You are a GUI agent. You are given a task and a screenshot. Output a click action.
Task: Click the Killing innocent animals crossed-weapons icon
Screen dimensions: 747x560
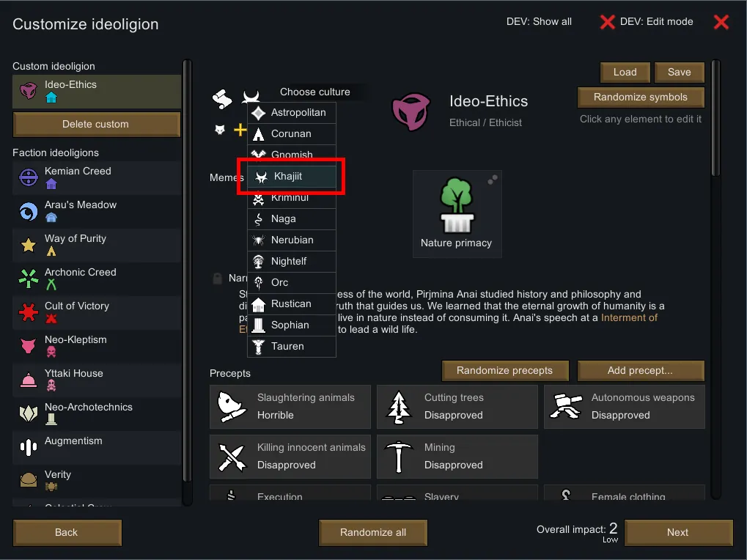coord(230,457)
